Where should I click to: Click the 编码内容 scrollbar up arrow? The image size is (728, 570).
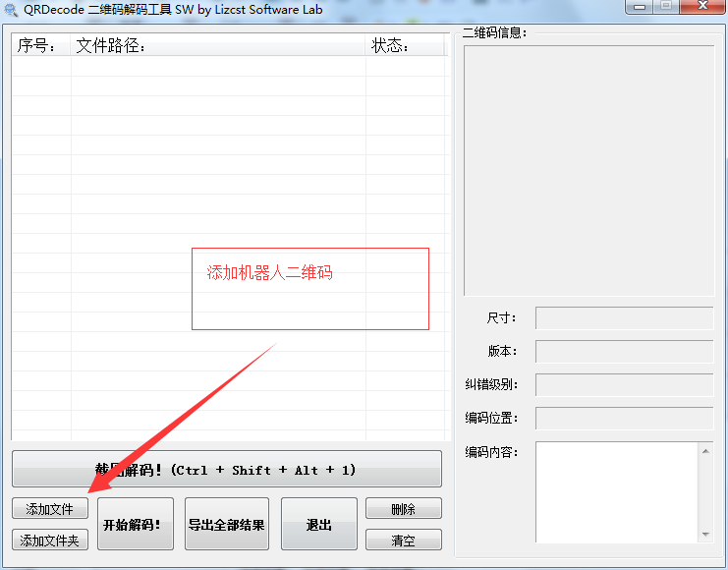click(704, 450)
